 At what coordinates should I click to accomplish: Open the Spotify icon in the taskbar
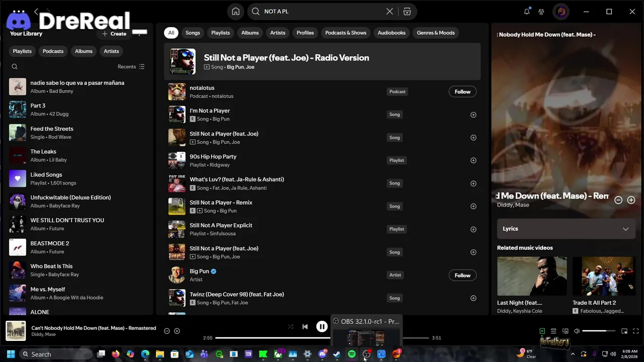pyautogui.click(x=352, y=354)
